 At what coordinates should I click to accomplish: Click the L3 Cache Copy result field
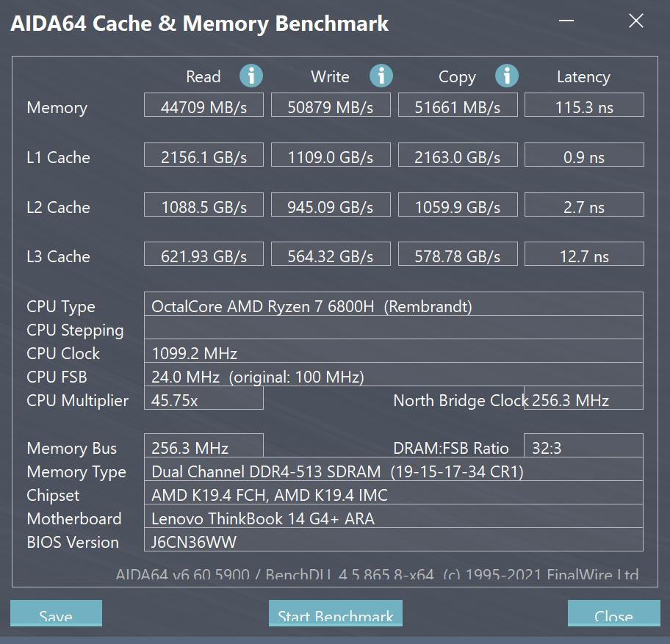pos(458,254)
